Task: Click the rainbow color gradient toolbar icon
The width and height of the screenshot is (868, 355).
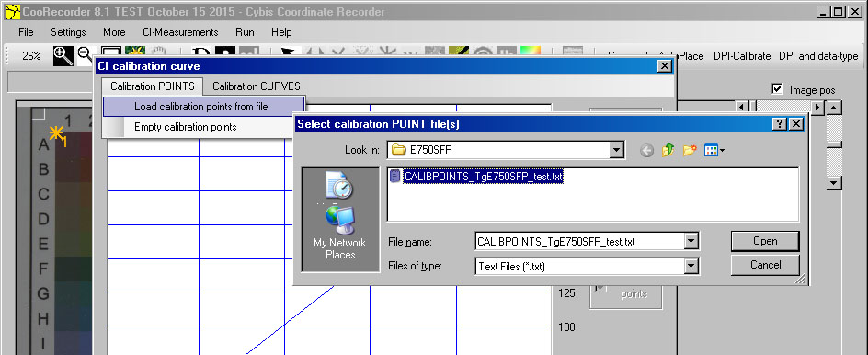Action: point(530,53)
